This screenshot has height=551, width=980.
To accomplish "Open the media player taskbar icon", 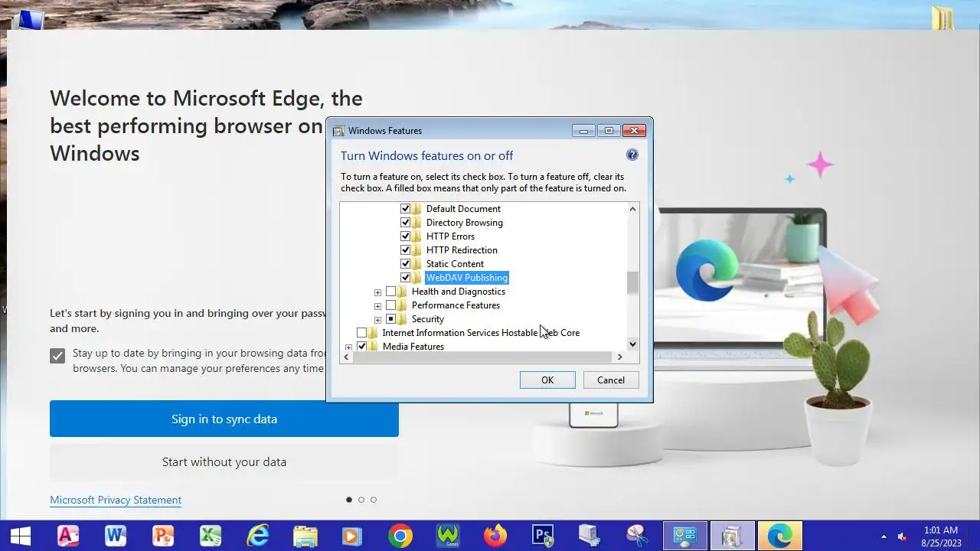I will [x=353, y=535].
